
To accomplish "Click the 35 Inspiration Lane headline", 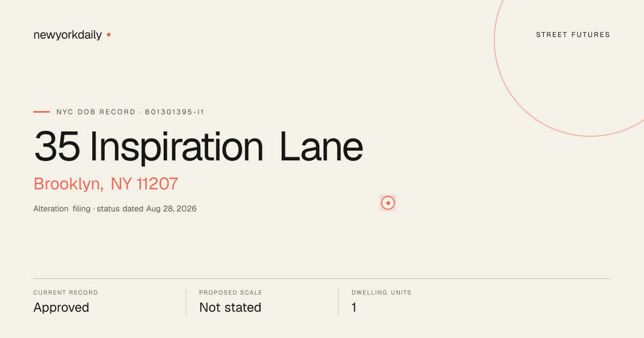I will tap(199, 146).
